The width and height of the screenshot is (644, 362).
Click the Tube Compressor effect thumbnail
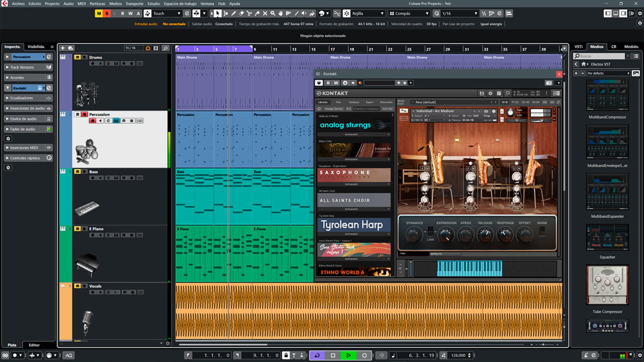(608, 286)
